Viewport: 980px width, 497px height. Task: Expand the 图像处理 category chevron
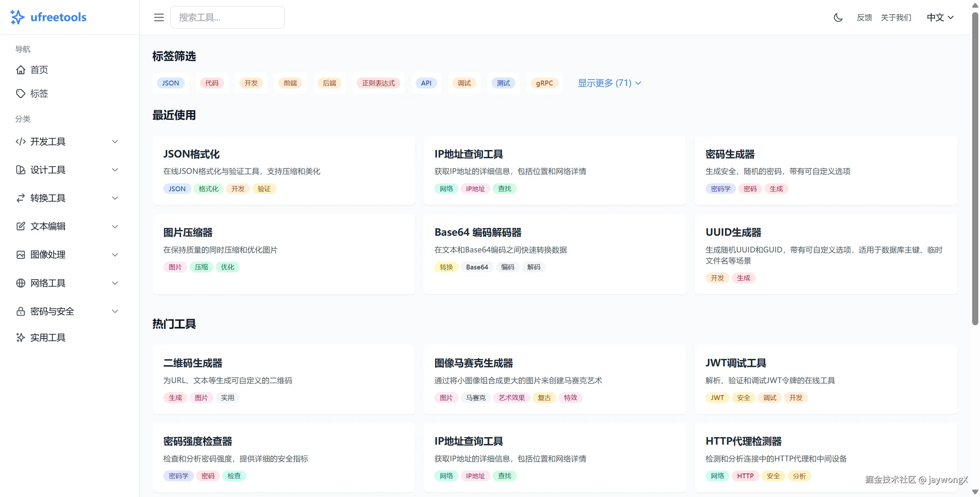pyautogui.click(x=115, y=255)
